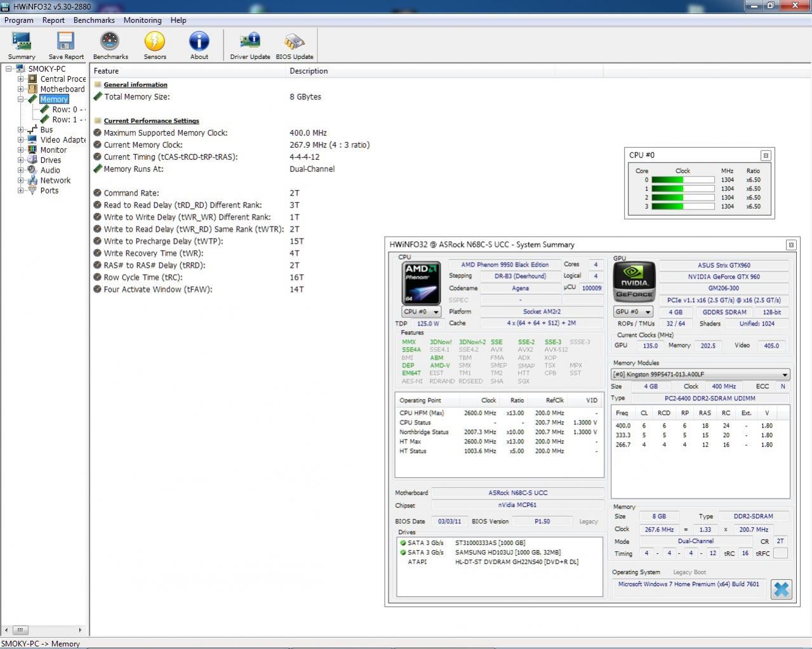Close the CPU #0 clock window
Image resolution: width=812 pixels, height=649 pixels.
(766, 155)
